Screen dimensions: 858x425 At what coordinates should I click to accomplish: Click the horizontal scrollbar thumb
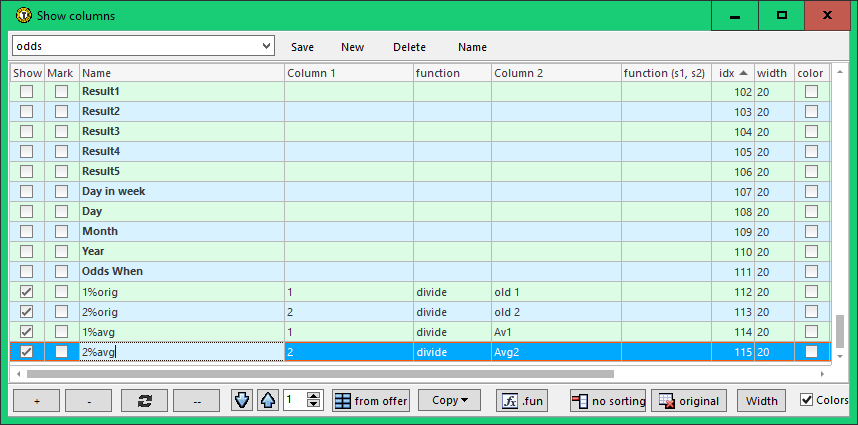320,374
